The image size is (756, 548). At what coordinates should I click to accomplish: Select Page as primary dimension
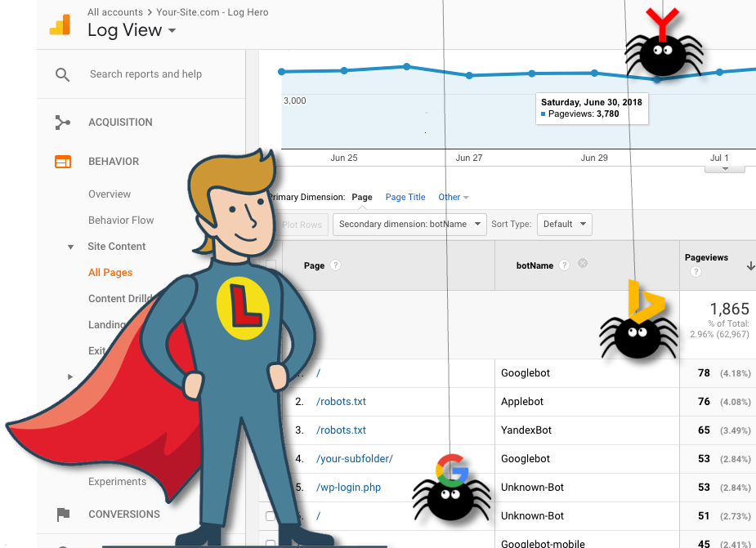(x=362, y=197)
